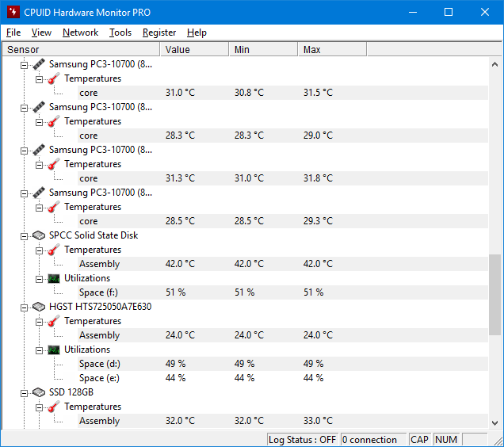
Task: Open the File menu
Action: pos(13,32)
